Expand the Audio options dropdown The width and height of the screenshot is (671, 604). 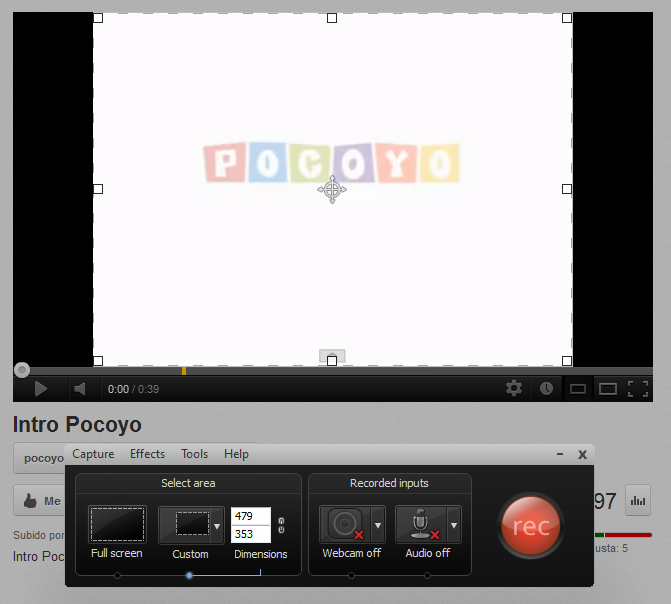coord(454,525)
